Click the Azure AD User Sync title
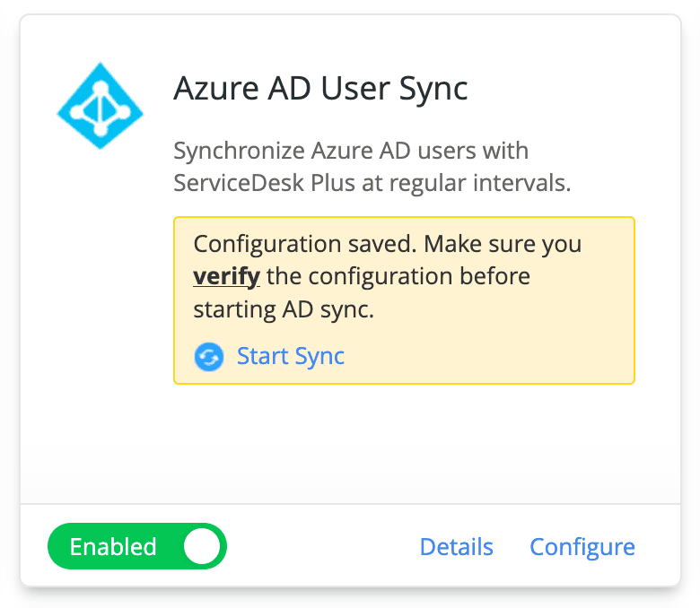Image resolution: width=700 pixels, height=608 pixels. [x=320, y=90]
